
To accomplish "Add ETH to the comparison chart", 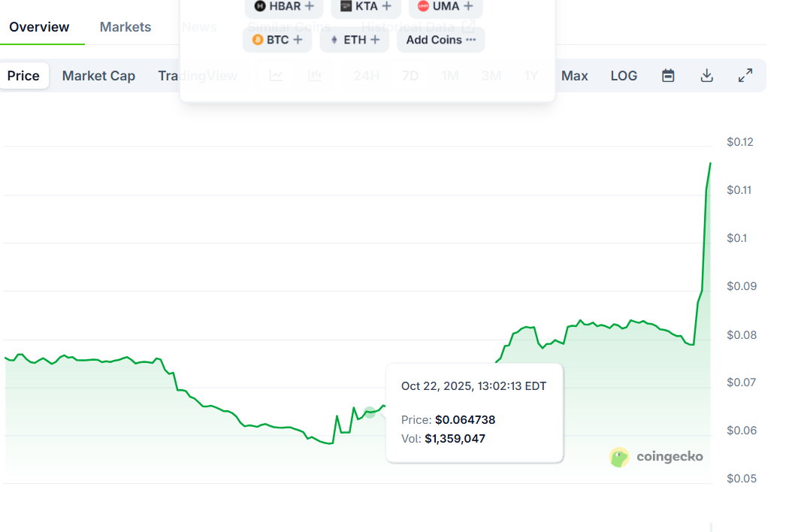I will (x=355, y=40).
